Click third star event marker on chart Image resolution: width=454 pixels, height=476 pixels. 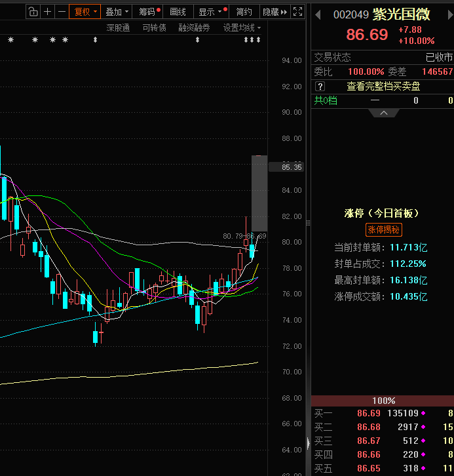(x=53, y=40)
